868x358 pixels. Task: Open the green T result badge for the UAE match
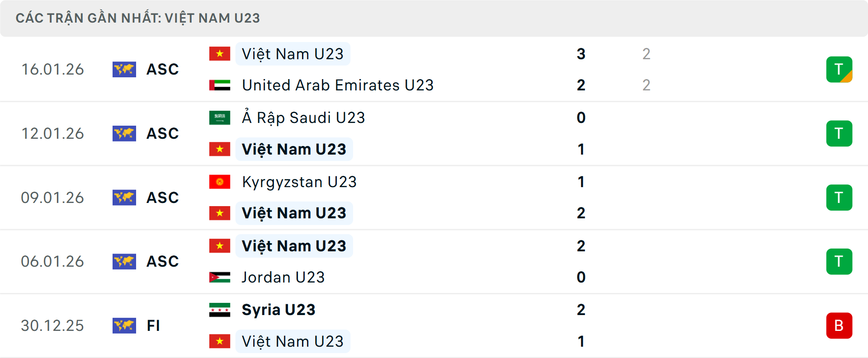pos(839,69)
